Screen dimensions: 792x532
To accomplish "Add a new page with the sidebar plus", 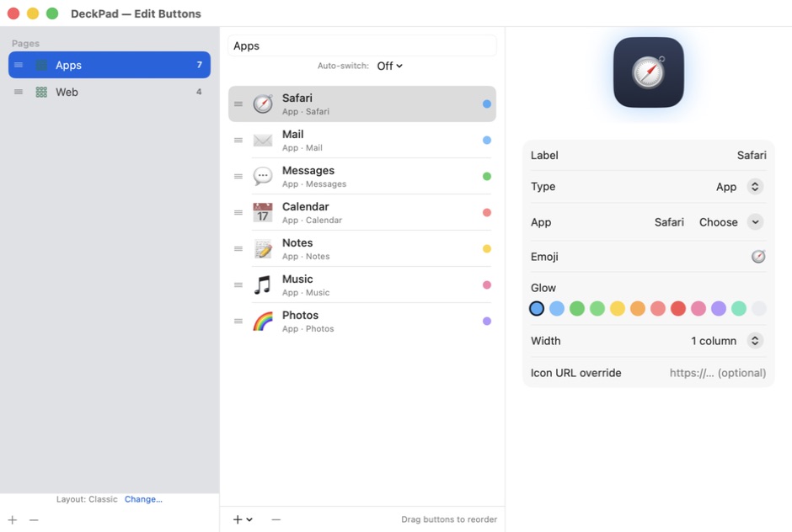I will click(13, 520).
